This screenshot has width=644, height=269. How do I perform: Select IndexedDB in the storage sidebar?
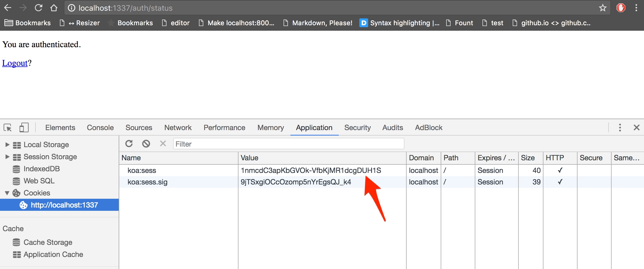41,169
